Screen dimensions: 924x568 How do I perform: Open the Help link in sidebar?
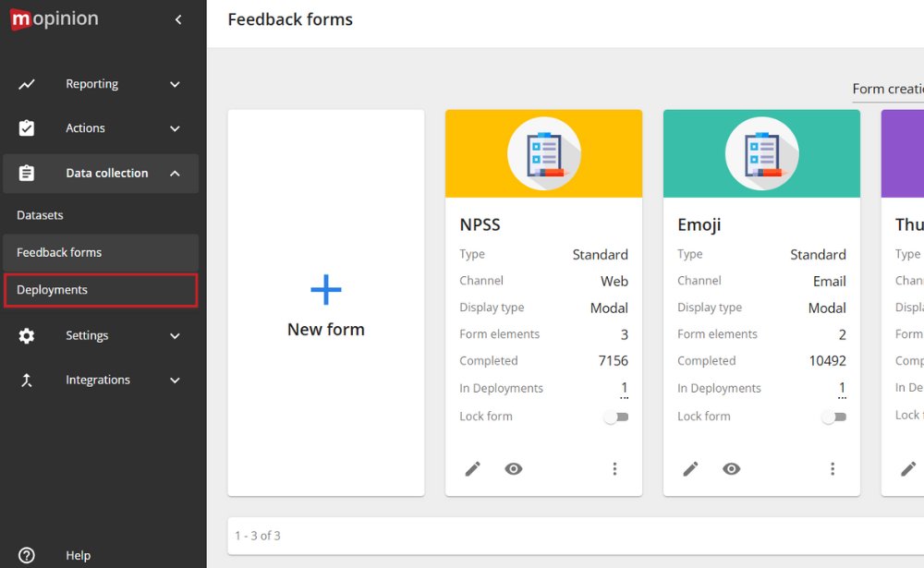(x=78, y=555)
